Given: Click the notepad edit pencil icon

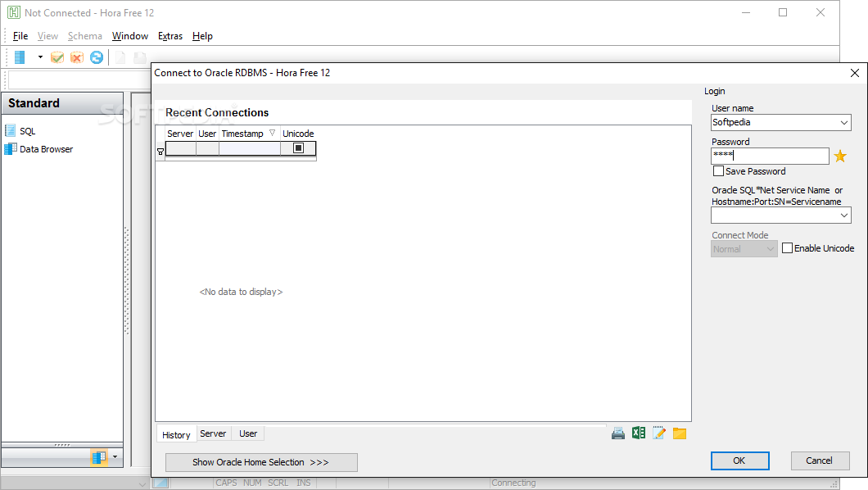Looking at the screenshot, I should (658, 433).
